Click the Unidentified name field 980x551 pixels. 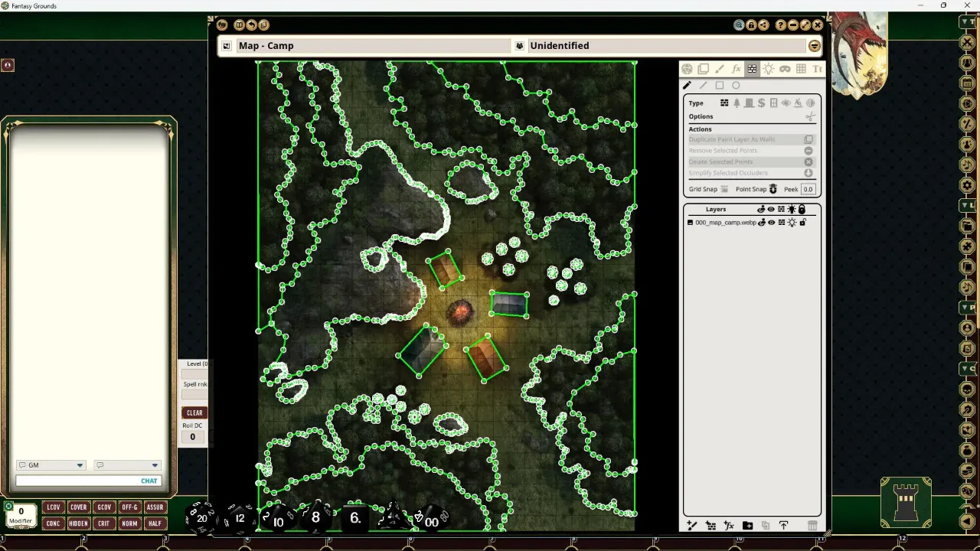click(x=666, y=46)
